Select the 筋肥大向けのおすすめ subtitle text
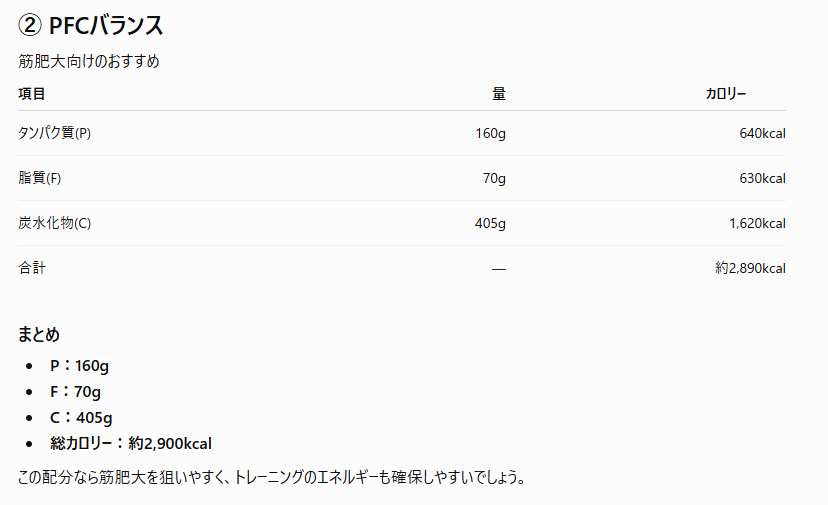Screen dimensions: 828x505 pyautogui.click(x=89, y=61)
